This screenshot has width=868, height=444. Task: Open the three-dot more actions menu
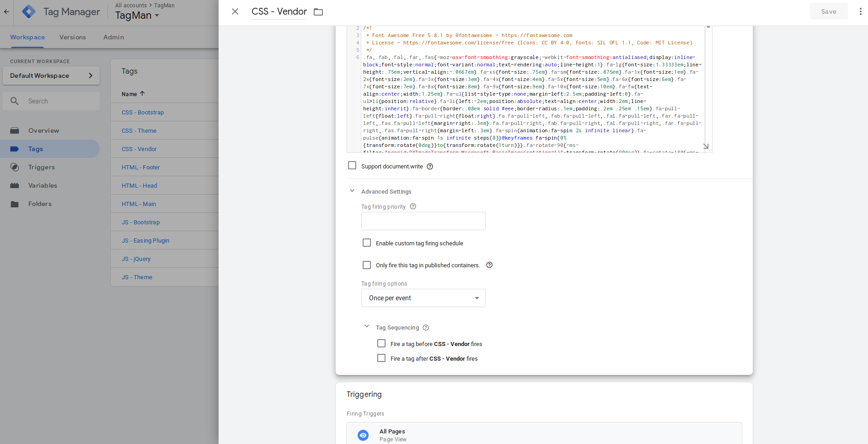tap(860, 11)
